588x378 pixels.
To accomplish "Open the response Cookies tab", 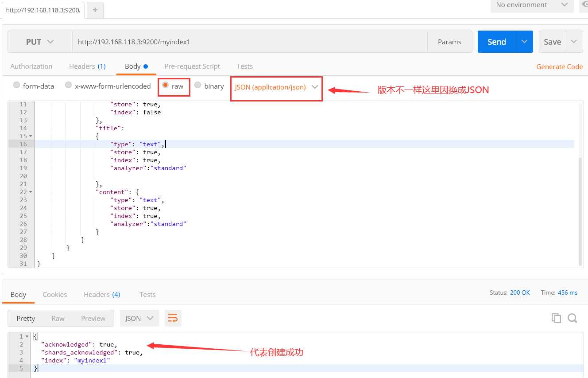I will pyautogui.click(x=55, y=294).
